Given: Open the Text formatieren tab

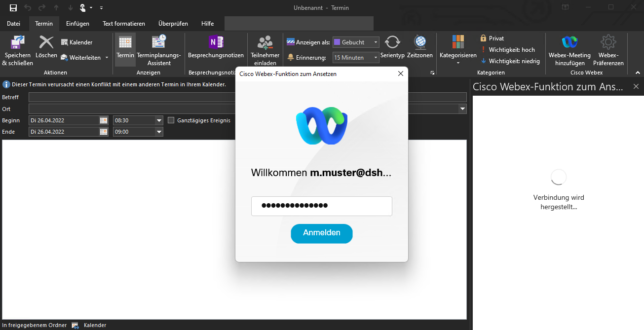Looking at the screenshot, I should pos(124,24).
